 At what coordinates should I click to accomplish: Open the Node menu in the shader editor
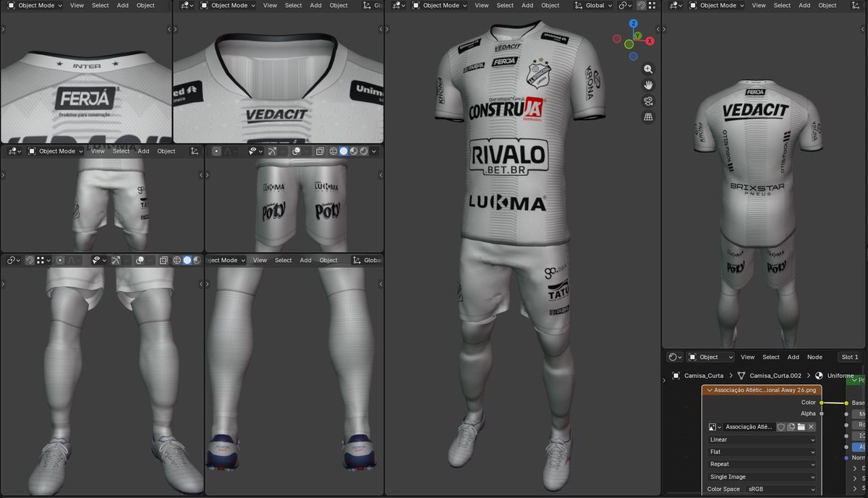click(814, 357)
